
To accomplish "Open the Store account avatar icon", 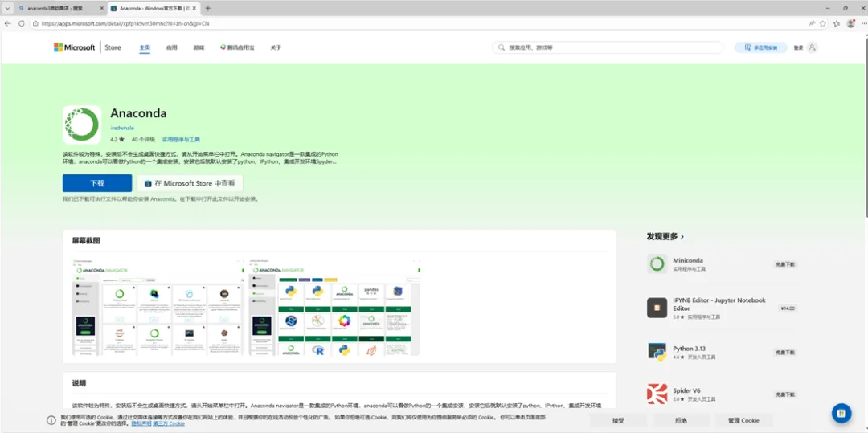I will (x=812, y=47).
